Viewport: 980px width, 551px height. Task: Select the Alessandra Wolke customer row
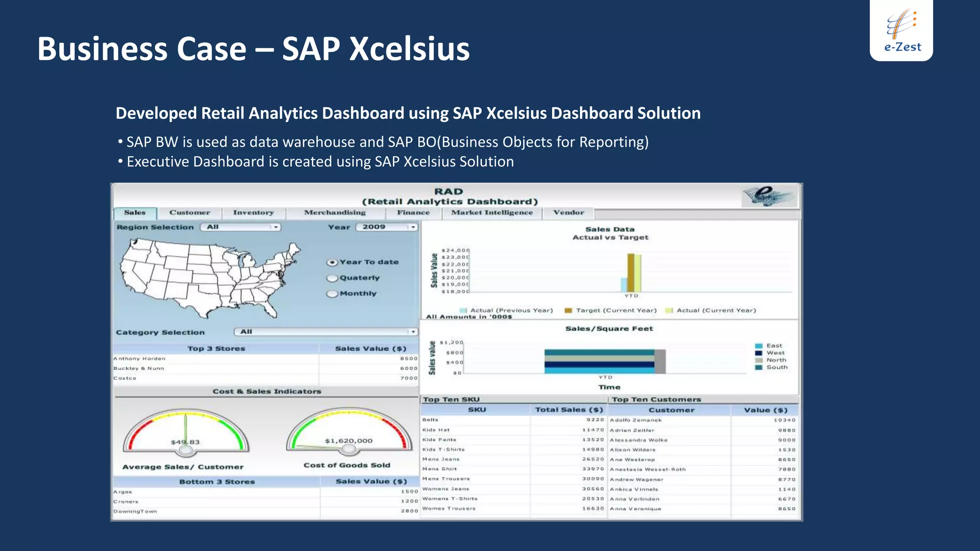(x=703, y=440)
